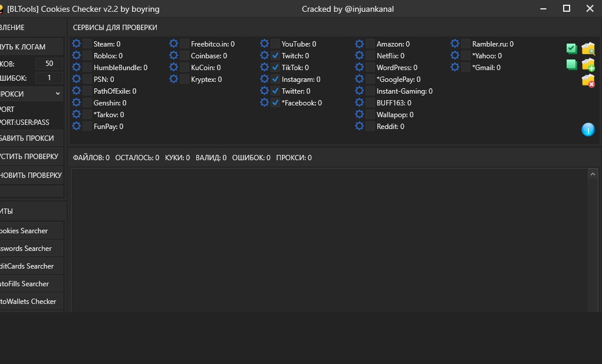
Task: Disable the Instagram checkbox
Action: (x=275, y=80)
